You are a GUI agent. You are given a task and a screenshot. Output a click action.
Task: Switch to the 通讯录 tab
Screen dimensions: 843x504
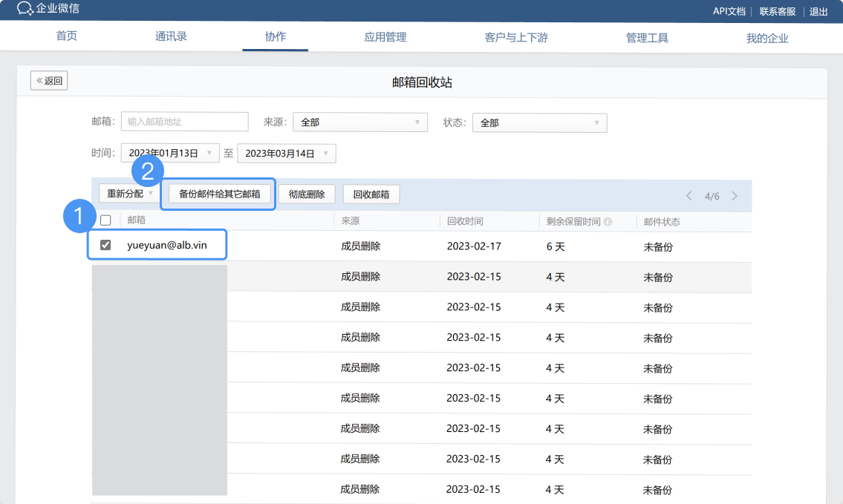coord(170,35)
